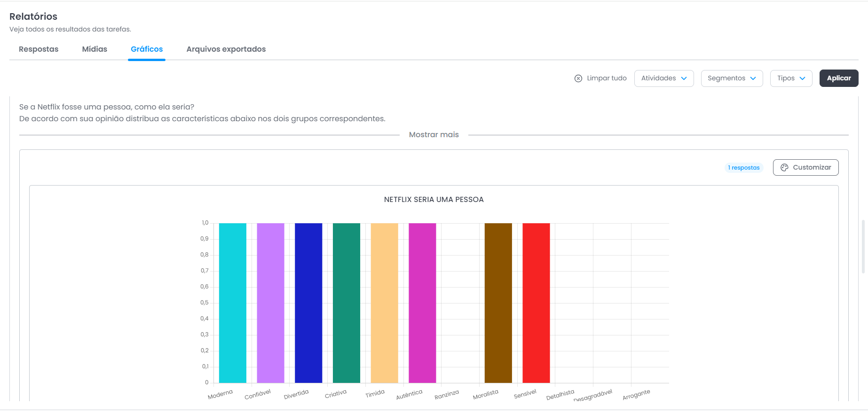
Task: Click the dark blue Divertida bar
Action: tap(308, 303)
